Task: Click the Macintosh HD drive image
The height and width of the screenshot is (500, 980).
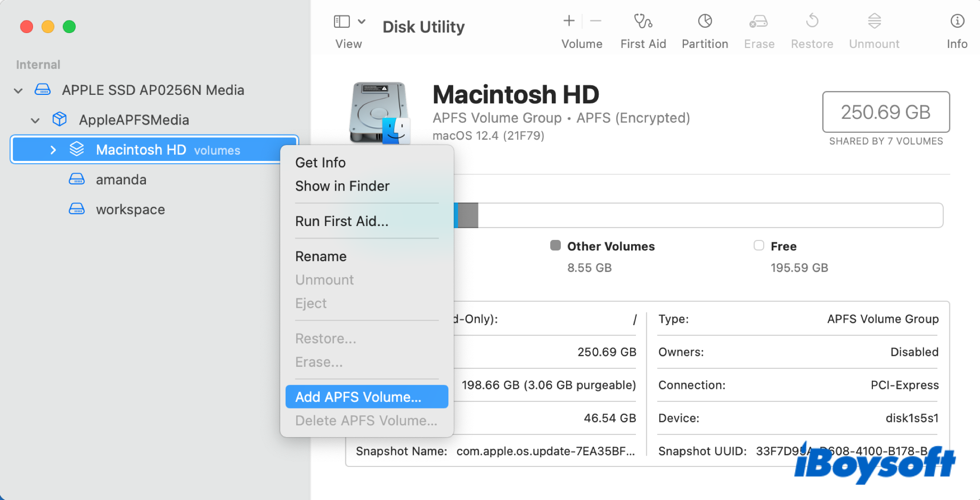Action: [x=379, y=113]
